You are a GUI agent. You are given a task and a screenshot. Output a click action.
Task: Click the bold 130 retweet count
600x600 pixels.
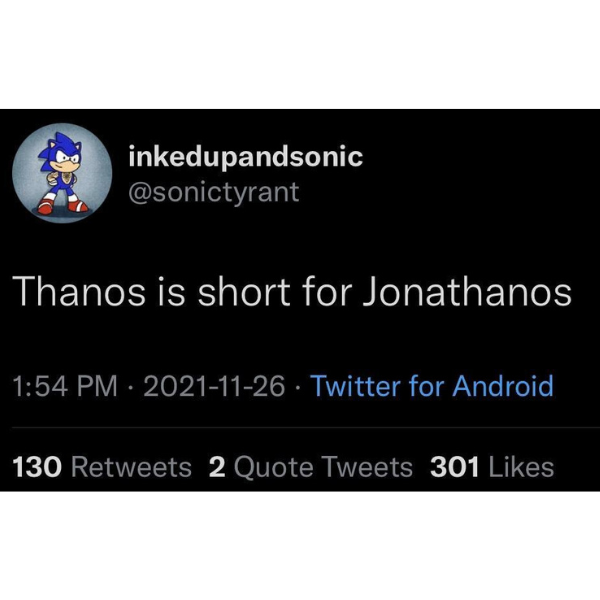(35, 467)
